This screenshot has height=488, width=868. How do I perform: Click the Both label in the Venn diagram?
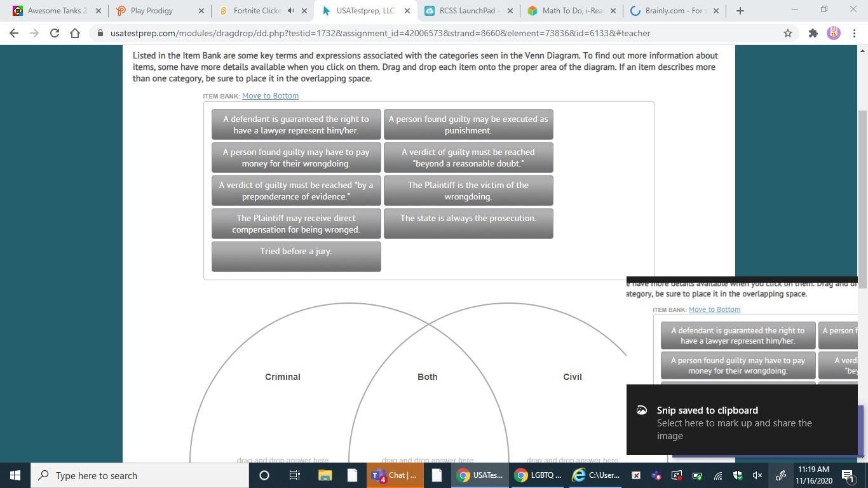(x=428, y=377)
